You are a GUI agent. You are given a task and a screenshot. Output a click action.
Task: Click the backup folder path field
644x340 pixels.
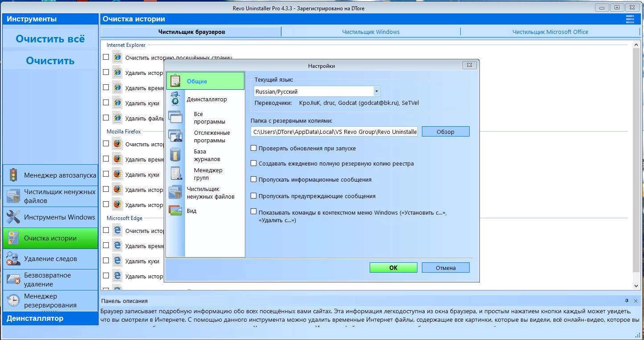[334, 131]
